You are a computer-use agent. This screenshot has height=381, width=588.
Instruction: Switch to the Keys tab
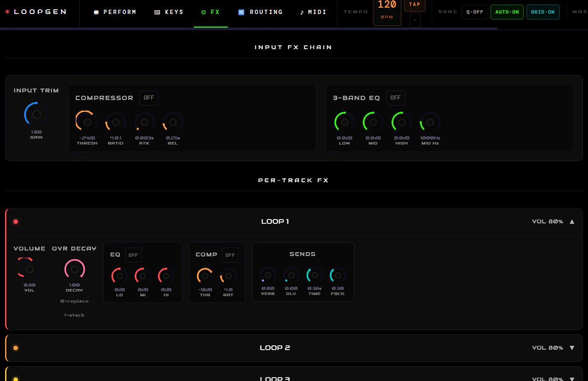[168, 12]
